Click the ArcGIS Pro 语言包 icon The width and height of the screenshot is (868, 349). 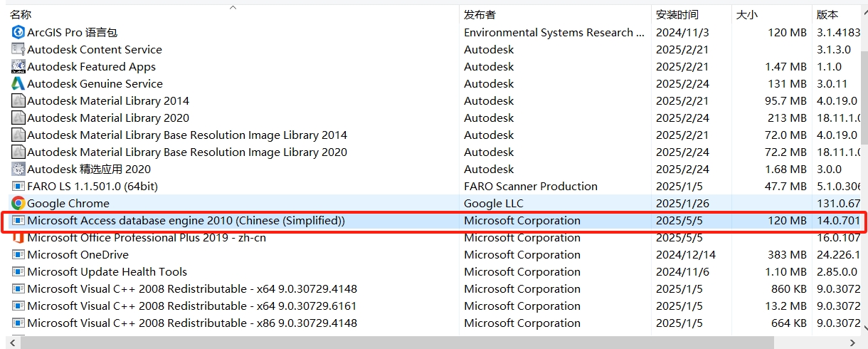[18, 32]
